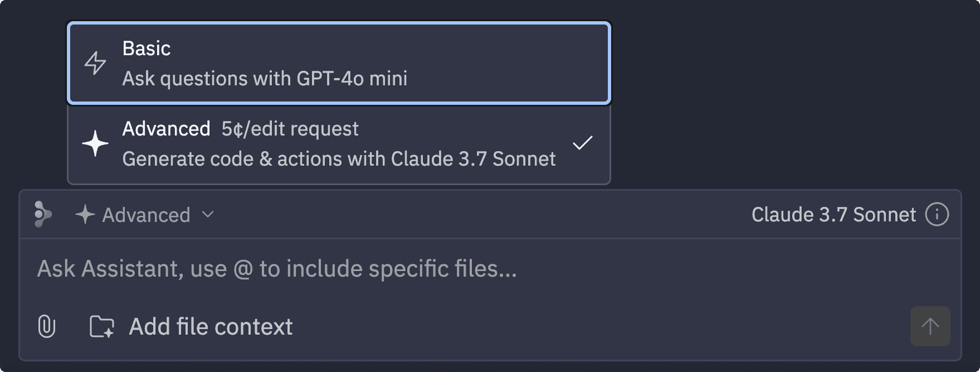Click the folder sparkle context icon
The width and height of the screenshot is (980, 372).
[x=102, y=326]
